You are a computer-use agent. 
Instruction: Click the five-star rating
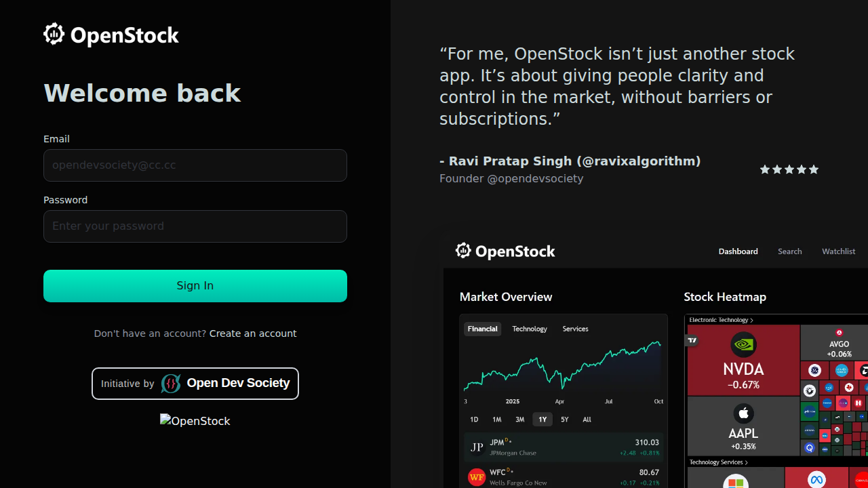(x=789, y=169)
